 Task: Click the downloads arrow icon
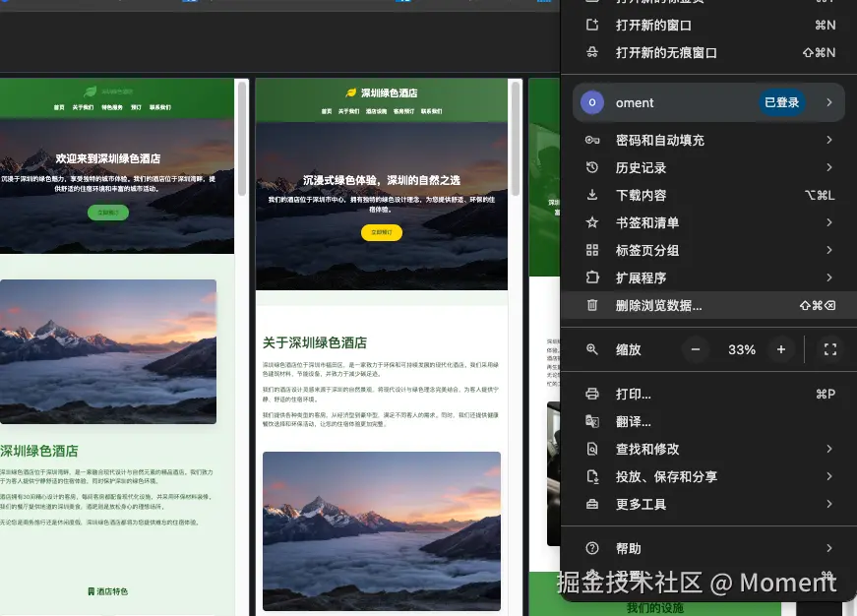click(x=592, y=195)
